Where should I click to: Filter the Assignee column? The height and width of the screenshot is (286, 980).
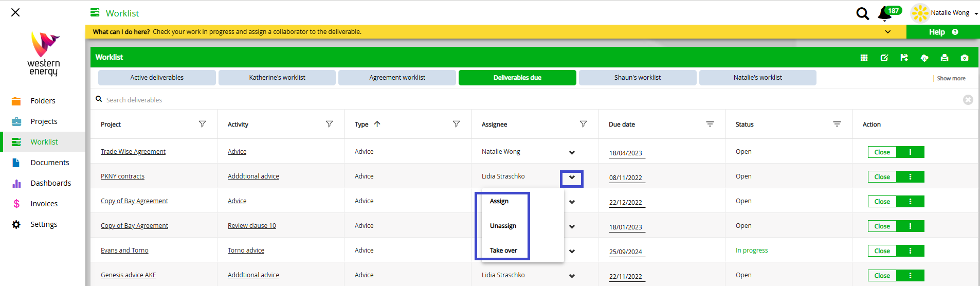583,124
